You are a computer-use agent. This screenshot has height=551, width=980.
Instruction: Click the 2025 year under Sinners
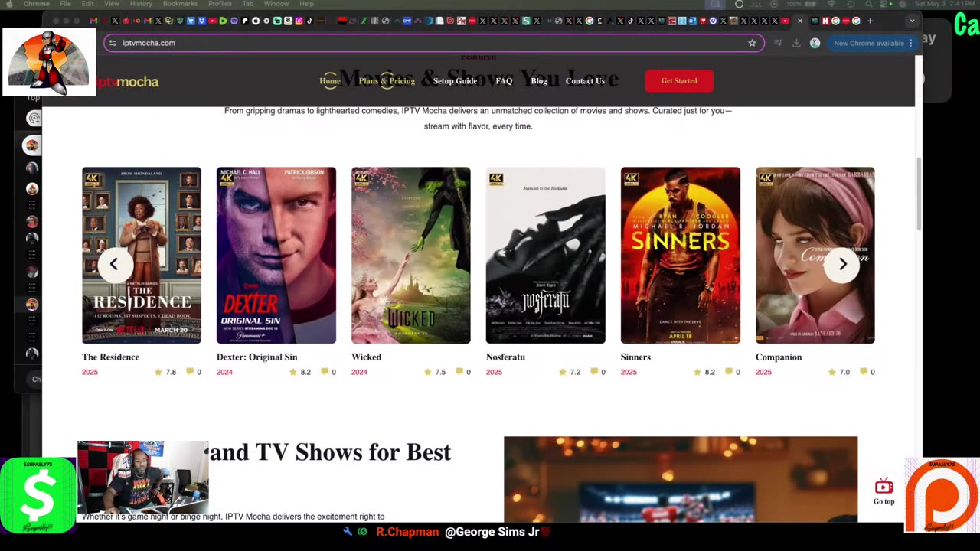[x=629, y=372]
